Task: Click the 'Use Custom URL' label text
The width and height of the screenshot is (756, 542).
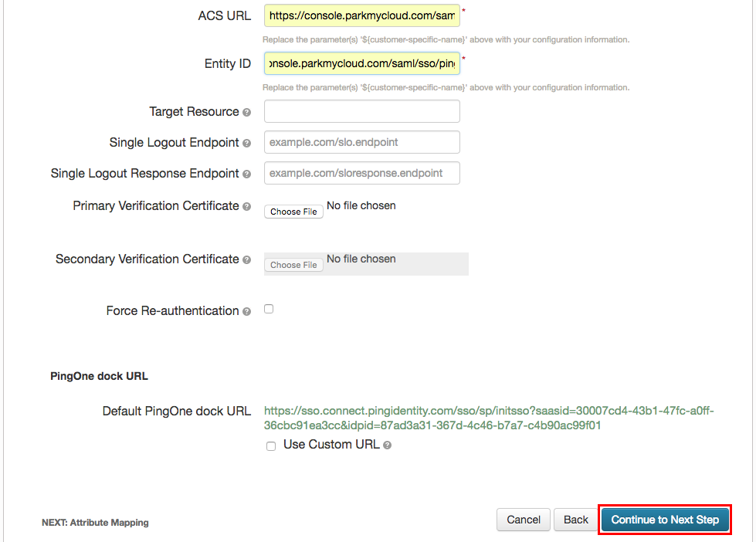Action: pyautogui.click(x=331, y=445)
